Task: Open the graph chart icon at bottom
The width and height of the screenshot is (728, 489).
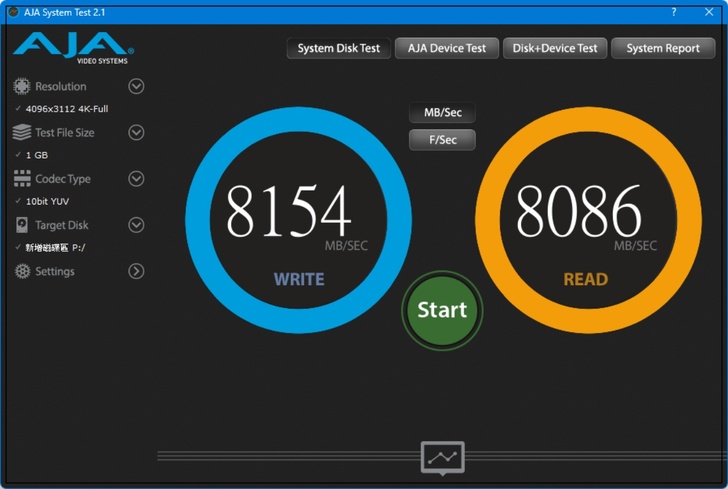Action: (x=442, y=458)
